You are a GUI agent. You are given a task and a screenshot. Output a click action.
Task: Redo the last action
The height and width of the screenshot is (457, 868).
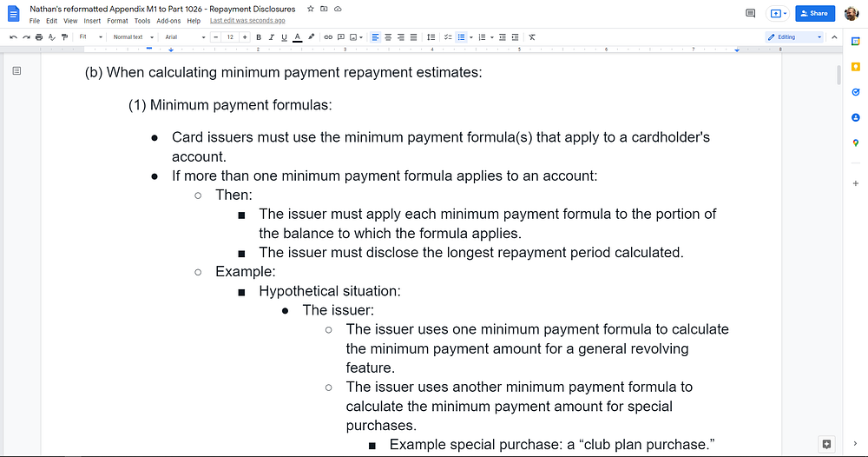26,37
